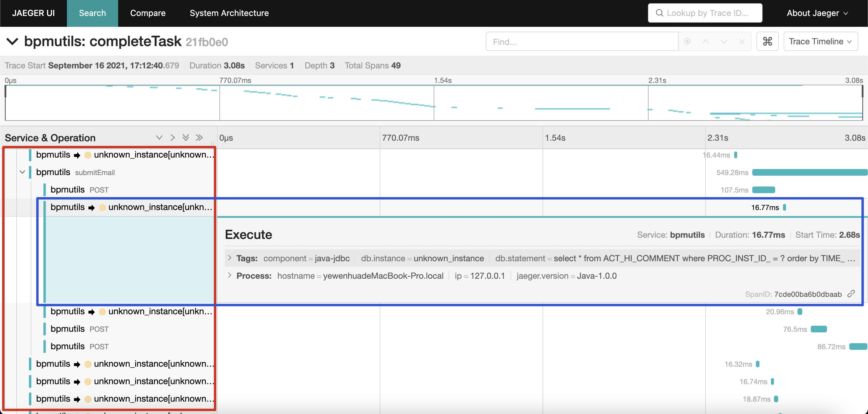
Task: Click the 16.44ms span bar
Action: (x=736, y=155)
